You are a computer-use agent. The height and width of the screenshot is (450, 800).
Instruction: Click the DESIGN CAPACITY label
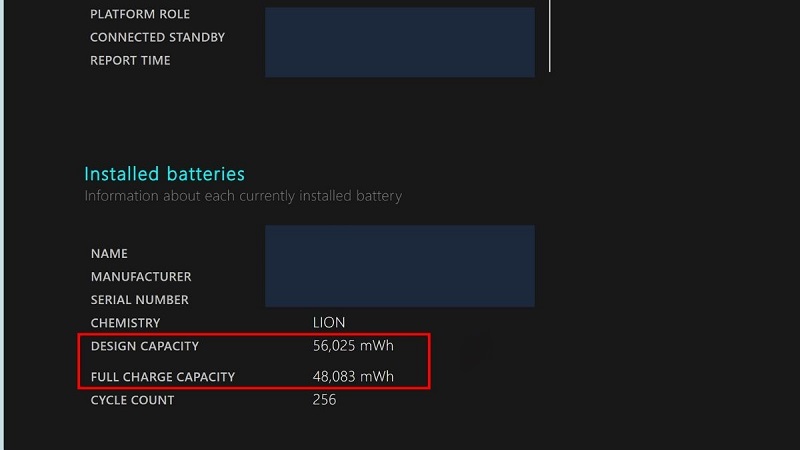coord(144,346)
